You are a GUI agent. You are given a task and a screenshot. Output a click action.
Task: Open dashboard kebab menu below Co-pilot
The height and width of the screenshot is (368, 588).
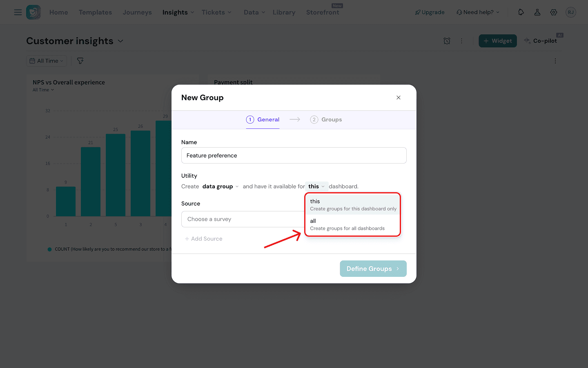point(555,61)
